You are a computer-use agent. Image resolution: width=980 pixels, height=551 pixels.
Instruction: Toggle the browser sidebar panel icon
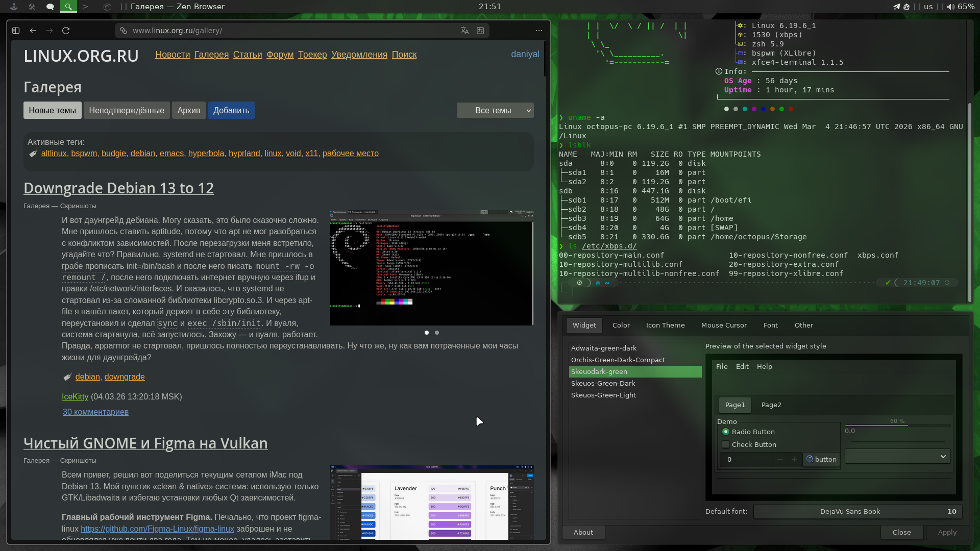click(x=16, y=31)
